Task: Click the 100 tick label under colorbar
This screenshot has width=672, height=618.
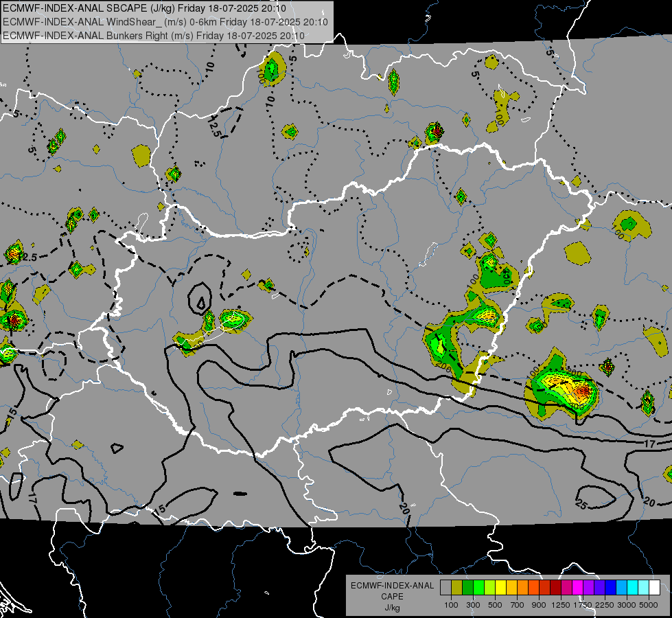Action: tap(451, 605)
